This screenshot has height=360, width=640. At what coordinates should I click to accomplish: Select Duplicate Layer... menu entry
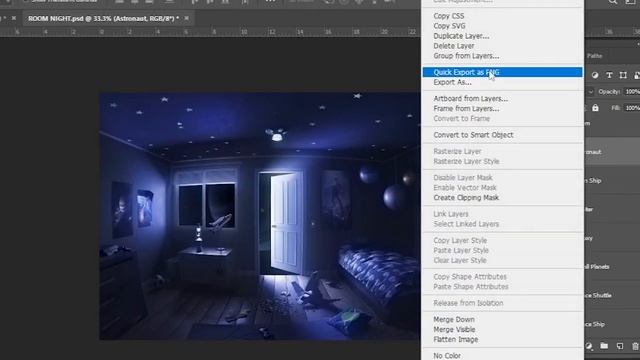tap(461, 36)
